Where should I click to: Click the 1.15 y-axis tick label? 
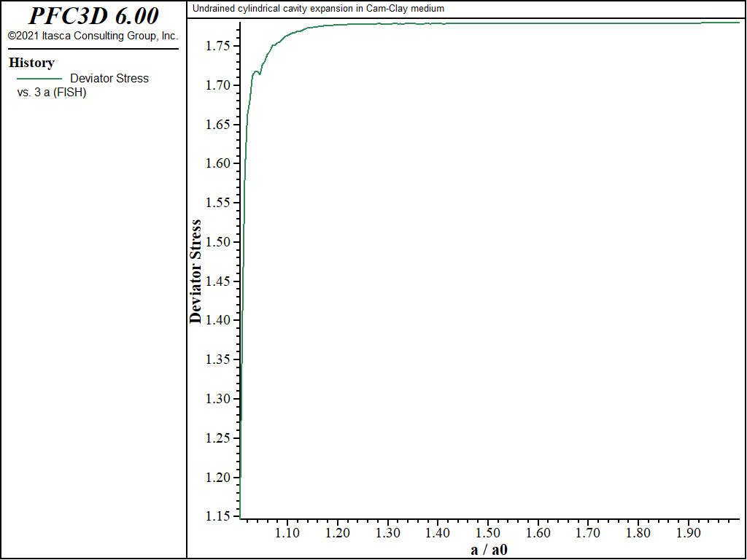click(x=219, y=517)
